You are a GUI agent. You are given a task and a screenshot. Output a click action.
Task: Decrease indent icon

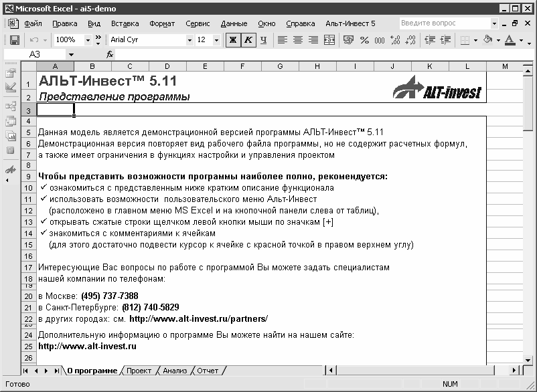point(429,40)
